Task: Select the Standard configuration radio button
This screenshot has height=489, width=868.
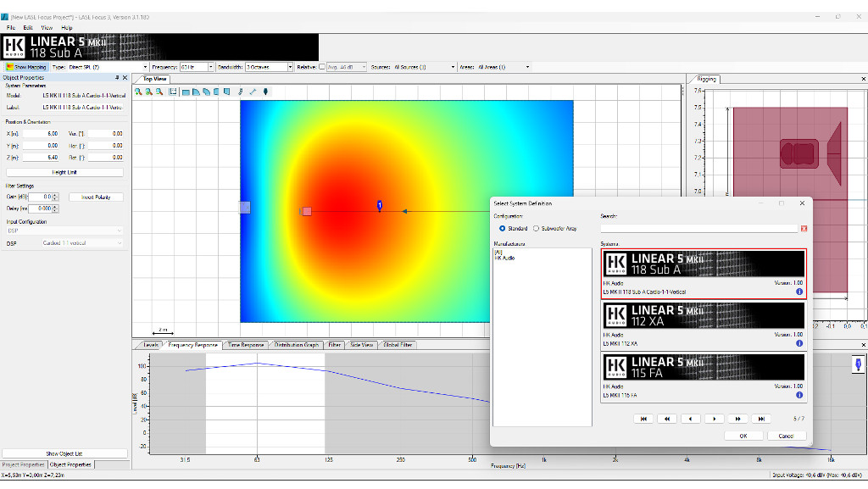Action: (502, 229)
